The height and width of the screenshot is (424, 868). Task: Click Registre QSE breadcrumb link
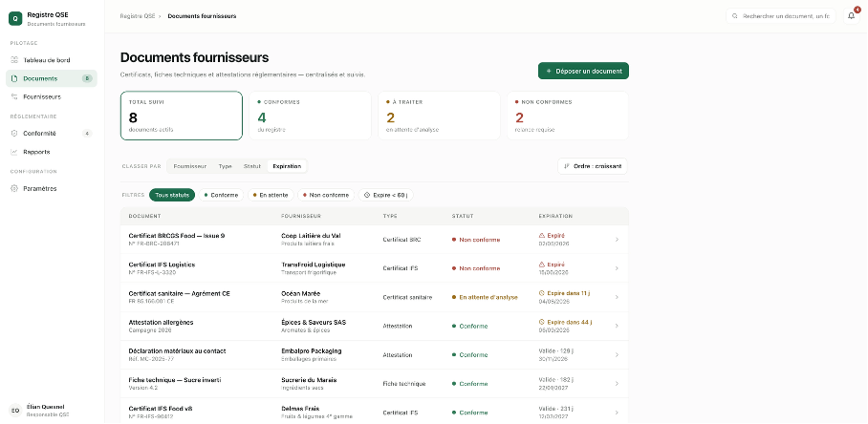tap(138, 16)
